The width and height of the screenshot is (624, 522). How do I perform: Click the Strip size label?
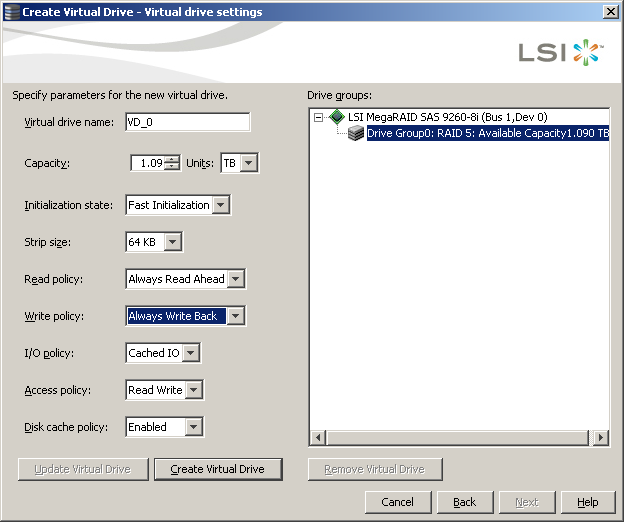click(47, 242)
